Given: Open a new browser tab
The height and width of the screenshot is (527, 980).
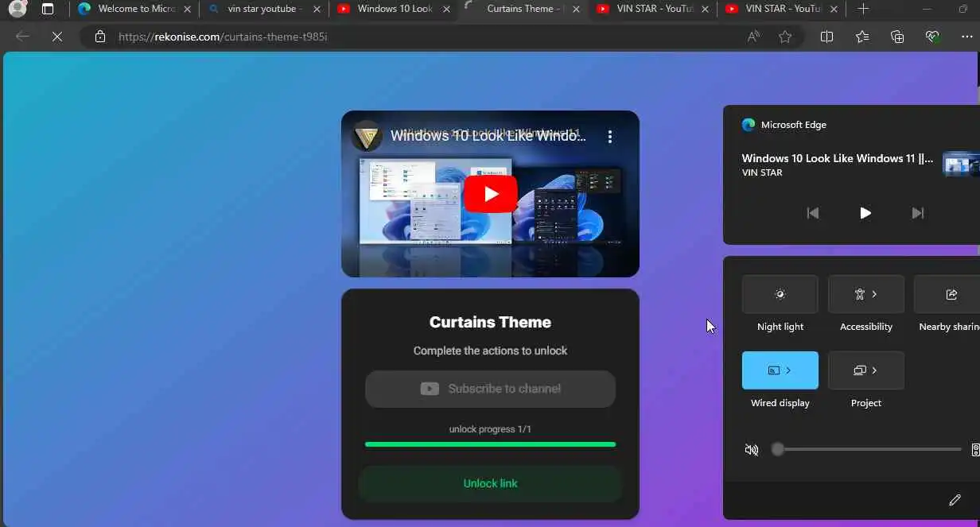Looking at the screenshot, I should [863, 10].
